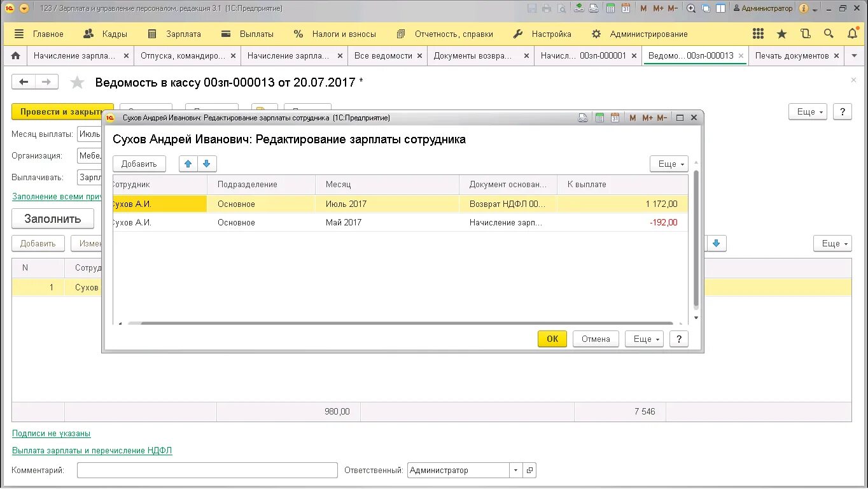Expand the Еще menu above the employee table

(832, 243)
